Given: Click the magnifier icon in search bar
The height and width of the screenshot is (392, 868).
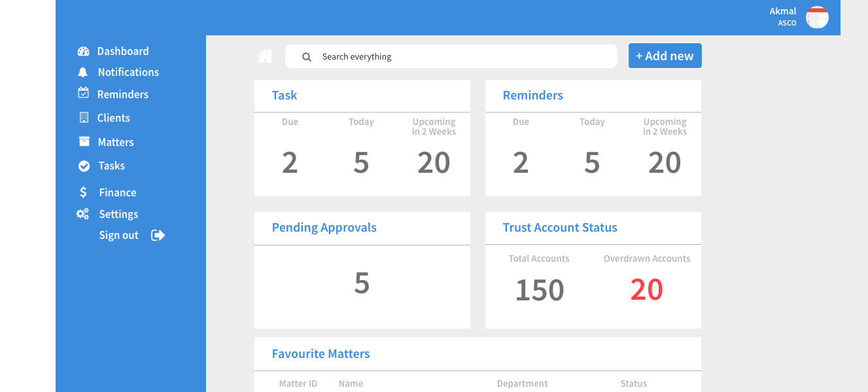Looking at the screenshot, I should point(306,57).
